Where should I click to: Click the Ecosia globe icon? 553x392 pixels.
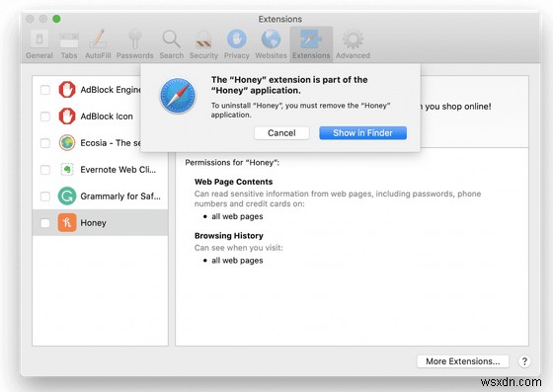point(67,143)
